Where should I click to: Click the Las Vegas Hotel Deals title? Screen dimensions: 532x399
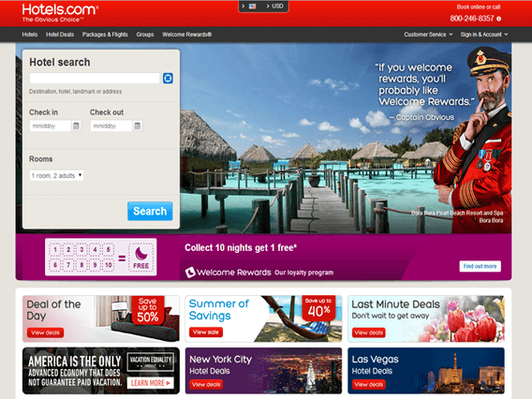[x=375, y=364]
